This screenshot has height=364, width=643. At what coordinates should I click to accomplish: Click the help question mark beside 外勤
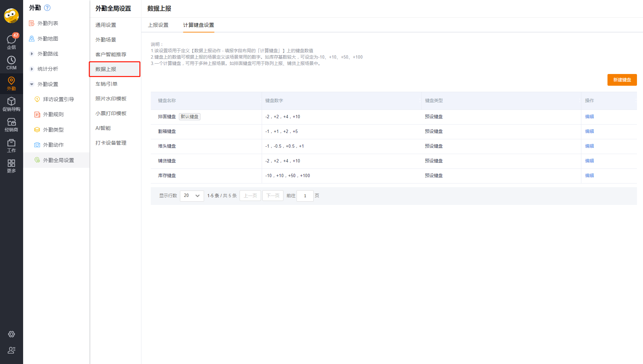pyautogui.click(x=47, y=8)
